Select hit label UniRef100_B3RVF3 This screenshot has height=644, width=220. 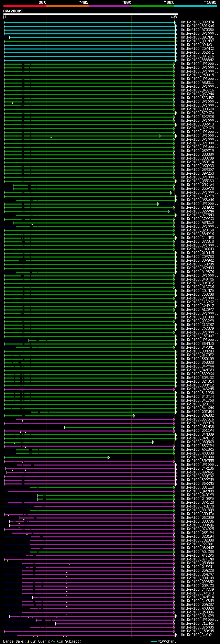(197, 124)
